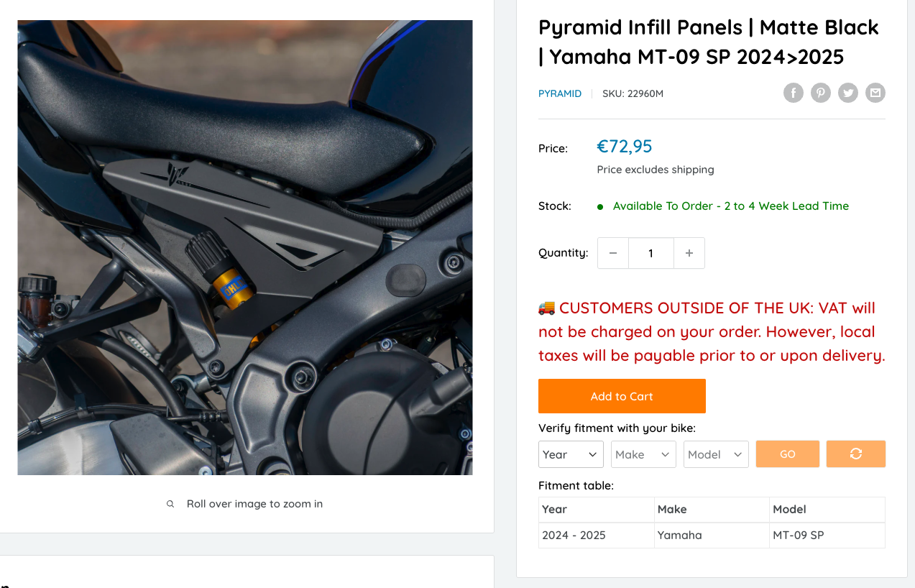Click the motorcycle infill panel product image
The height and width of the screenshot is (588, 915).
coord(245,247)
